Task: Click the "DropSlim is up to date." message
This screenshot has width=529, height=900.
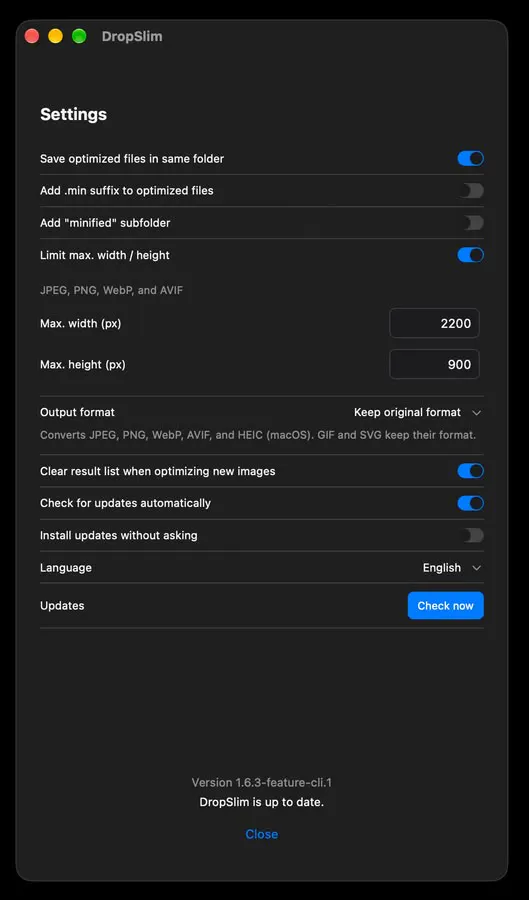Action: click(x=262, y=802)
